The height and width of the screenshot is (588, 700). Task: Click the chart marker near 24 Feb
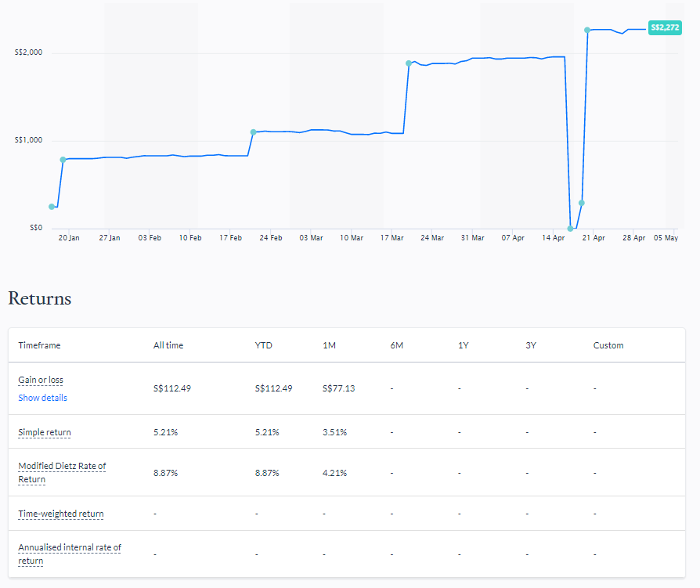(x=253, y=132)
